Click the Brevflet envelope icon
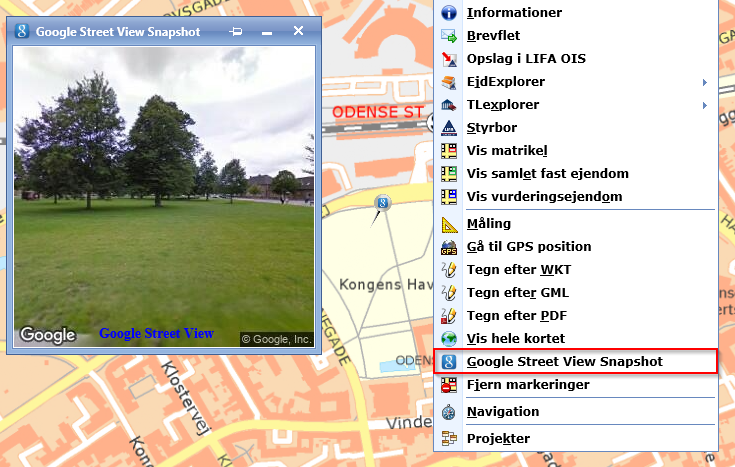Image resolution: width=735 pixels, height=467 pixels. coord(449,36)
